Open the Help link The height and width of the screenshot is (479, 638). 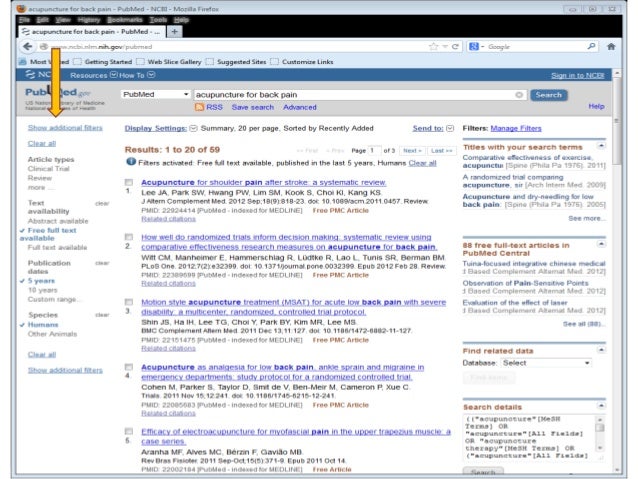(x=596, y=106)
